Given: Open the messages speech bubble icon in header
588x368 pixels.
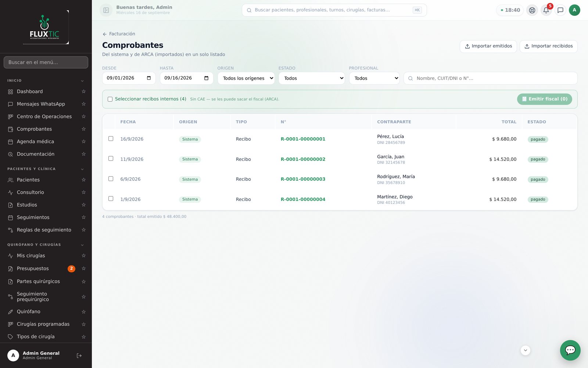Looking at the screenshot, I should (560, 10).
